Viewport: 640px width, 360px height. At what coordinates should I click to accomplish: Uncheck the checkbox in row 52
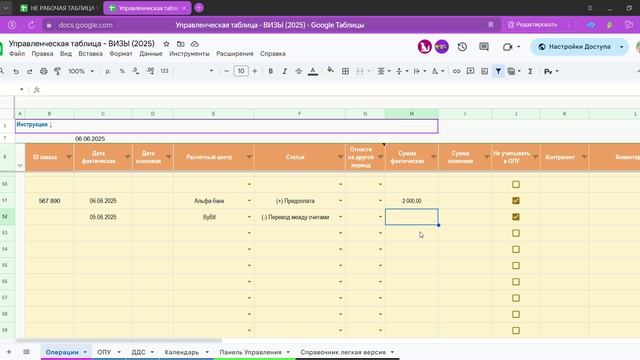click(x=516, y=217)
